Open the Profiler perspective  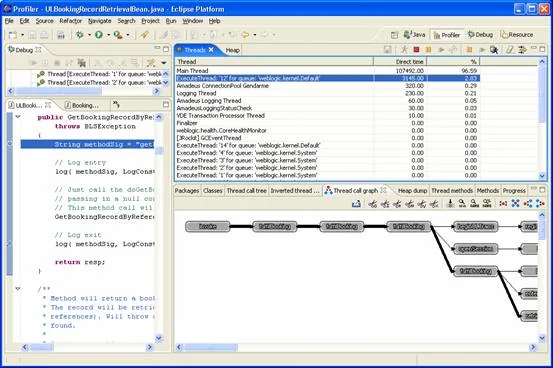pos(446,35)
